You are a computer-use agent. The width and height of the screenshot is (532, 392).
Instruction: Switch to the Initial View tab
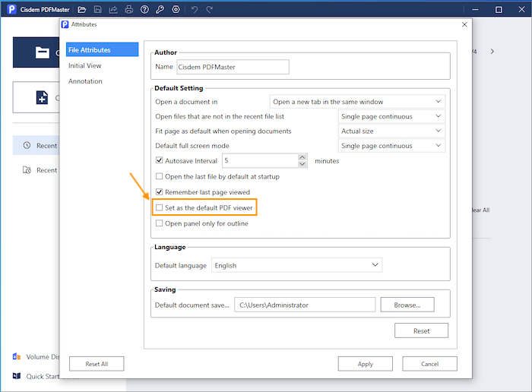(85, 65)
